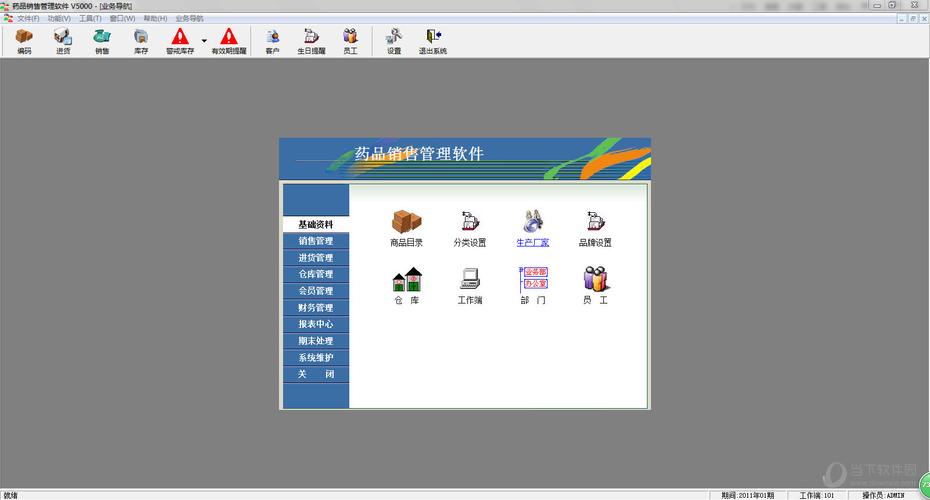The image size is (930, 500).
Task: Switch to the 报表中心 sidebar tab
Action: coord(316,324)
